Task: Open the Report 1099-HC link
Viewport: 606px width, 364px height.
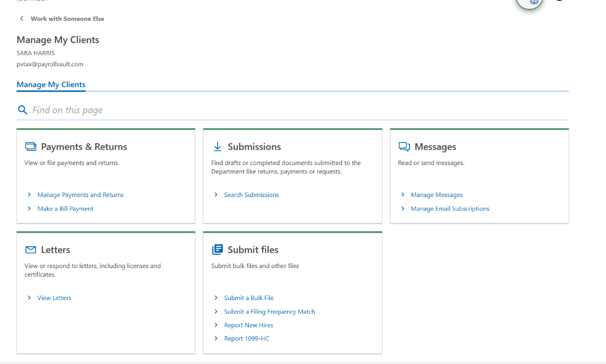Action: click(x=247, y=339)
